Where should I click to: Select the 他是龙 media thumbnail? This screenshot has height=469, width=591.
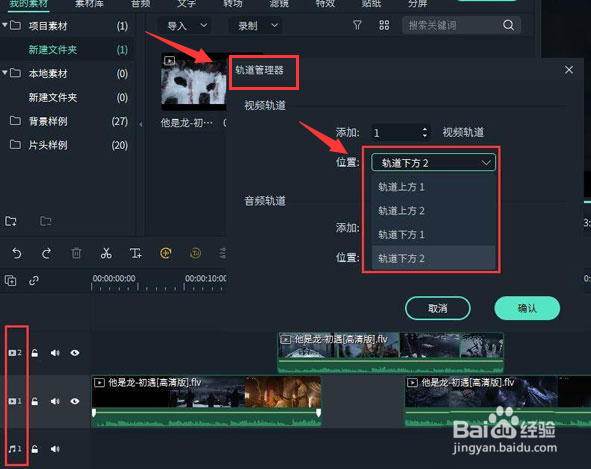pos(194,82)
